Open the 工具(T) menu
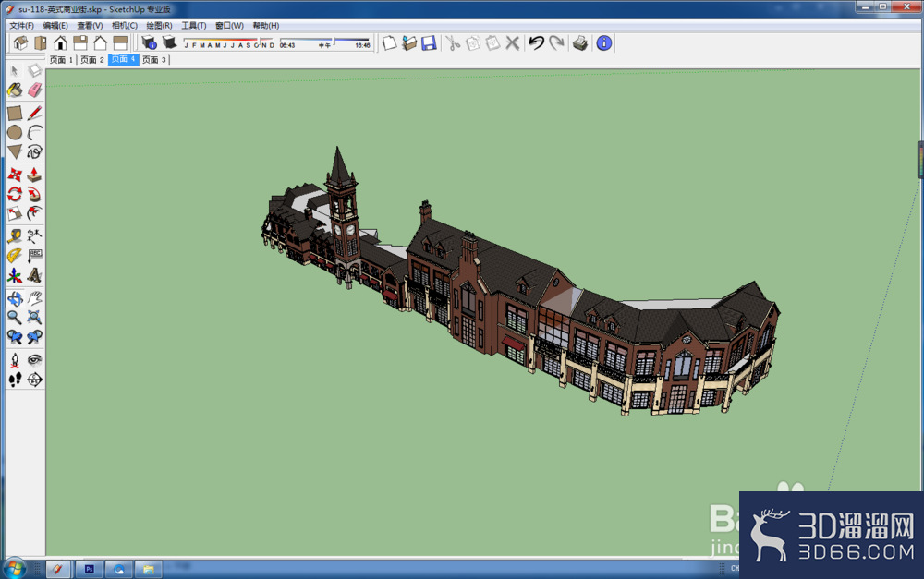 pyautogui.click(x=193, y=25)
